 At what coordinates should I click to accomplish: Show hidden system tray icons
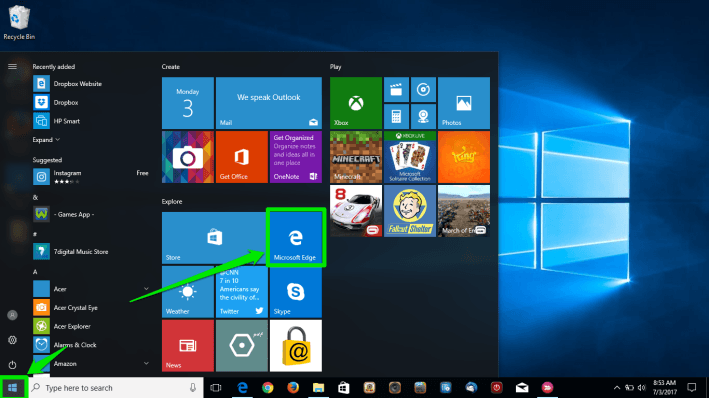pos(616,388)
